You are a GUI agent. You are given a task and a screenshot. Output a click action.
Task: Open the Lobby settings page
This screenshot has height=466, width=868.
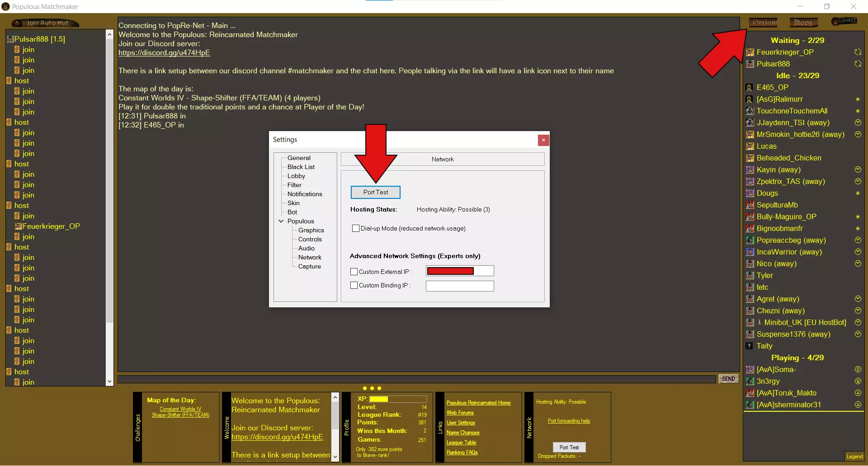pos(296,176)
